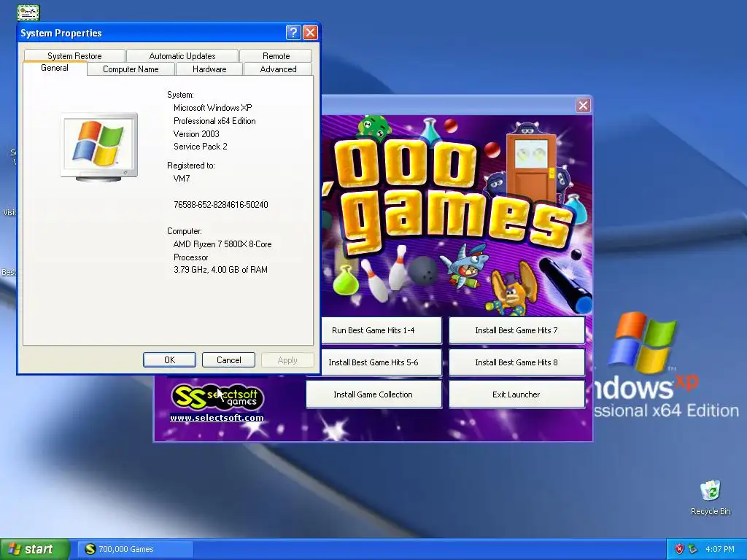Open the Computer Name tab
Viewport: 747px width, 560px height.
click(x=131, y=69)
